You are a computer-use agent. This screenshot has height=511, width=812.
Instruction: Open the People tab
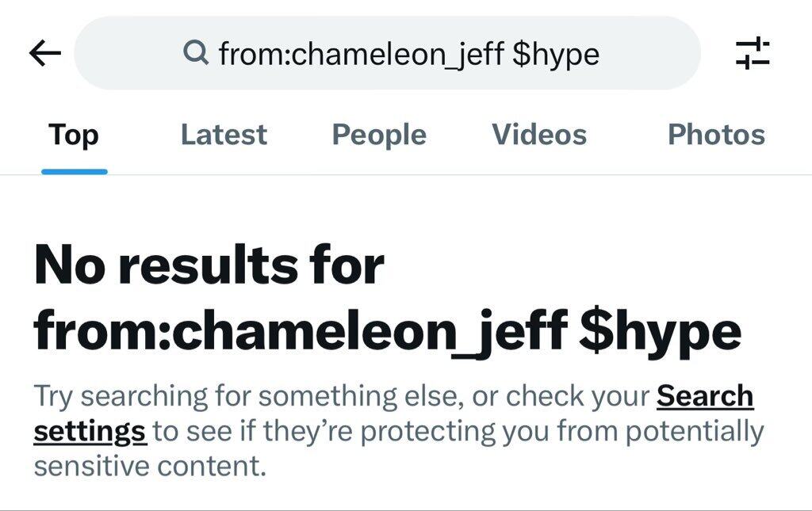[x=379, y=135]
